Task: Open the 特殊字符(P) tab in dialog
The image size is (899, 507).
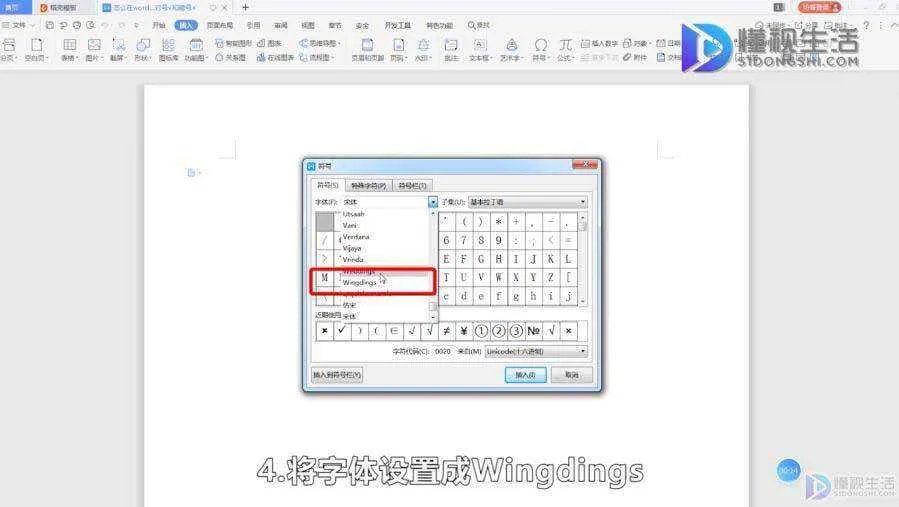Action: 368,186
